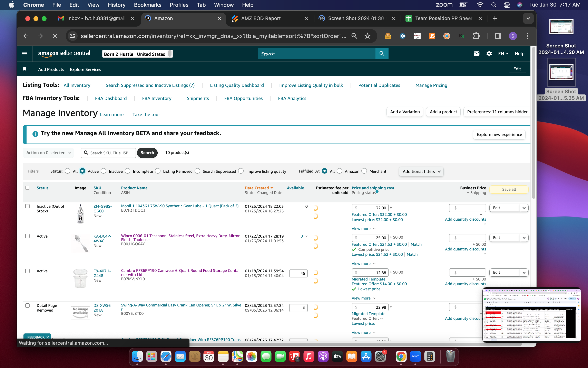Image resolution: width=588 pixels, height=368 pixels.
Task: Open a new Chrome tab
Action: [495, 18]
